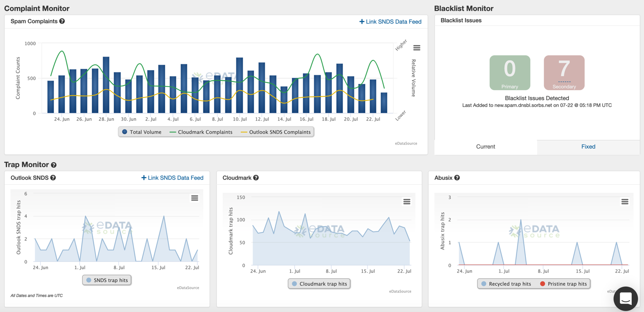Click the Complaint Monitor section heading
The image size is (644, 312).
click(37, 9)
